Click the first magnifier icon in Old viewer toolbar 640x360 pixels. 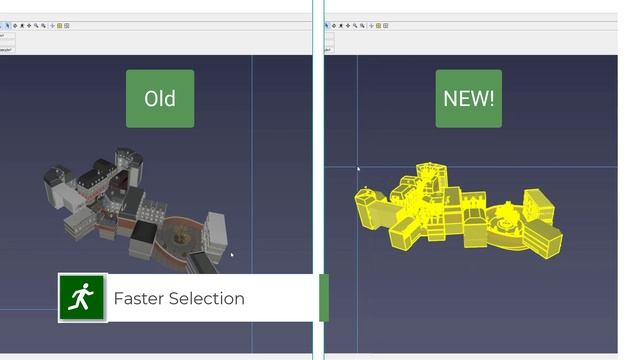(x=36, y=26)
